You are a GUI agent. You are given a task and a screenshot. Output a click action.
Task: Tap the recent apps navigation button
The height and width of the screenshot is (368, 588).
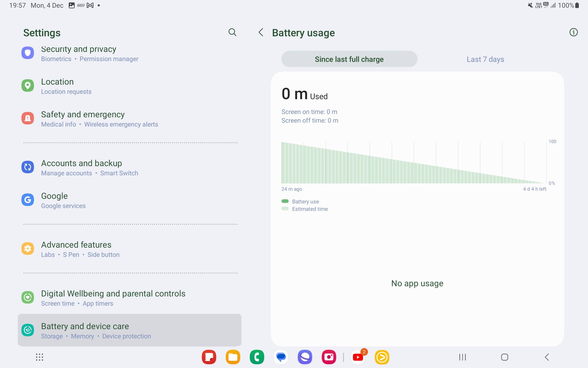[x=462, y=357]
